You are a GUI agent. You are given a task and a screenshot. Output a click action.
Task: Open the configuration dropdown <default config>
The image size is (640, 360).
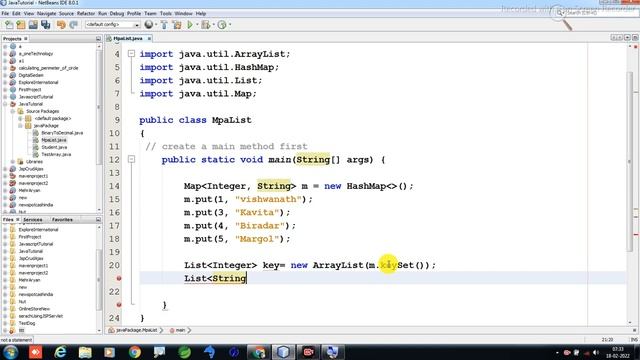pos(112,25)
